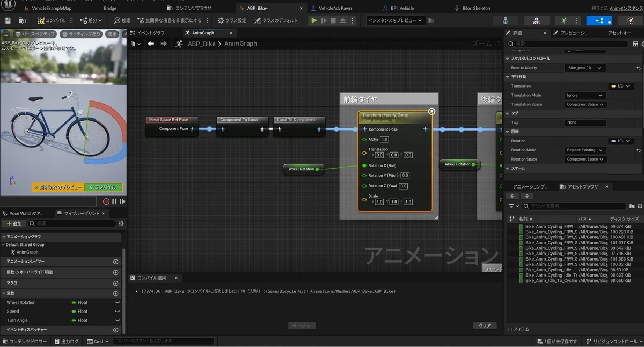The height and width of the screenshot is (347, 644).
Task: Toggle the Rotation Y (Pitch) pin
Action: click(365, 176)
